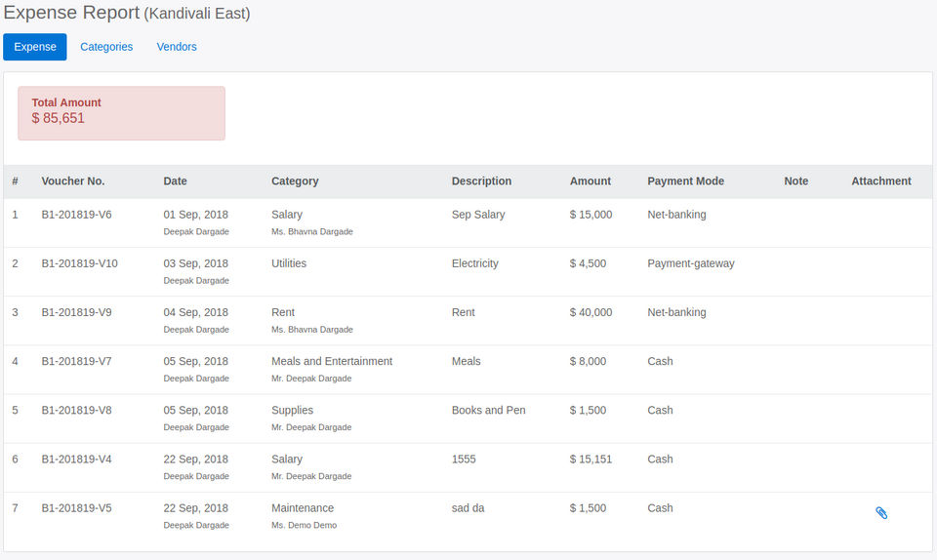Switch to the Categories tab
The width and height of the screenshot is (937, 560).
coord(106,47)
